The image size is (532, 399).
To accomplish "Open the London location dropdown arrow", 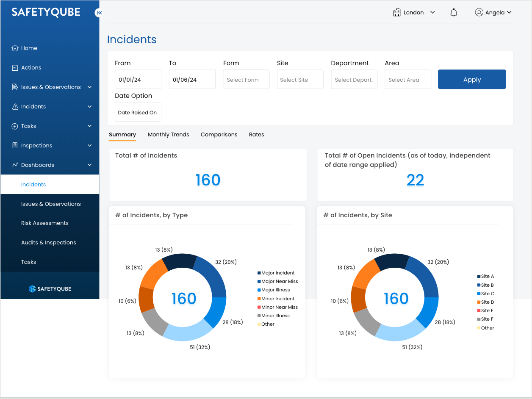I will click(x=432, y=12).
